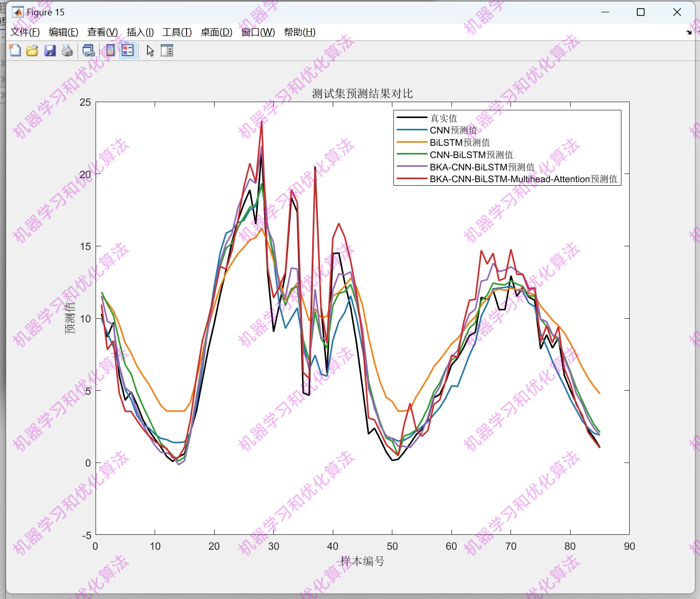Image resolution: width=700 pixels, height=599 pixels.
Task: Click the red curve's highest peak
Action: [x=261, y=122]
